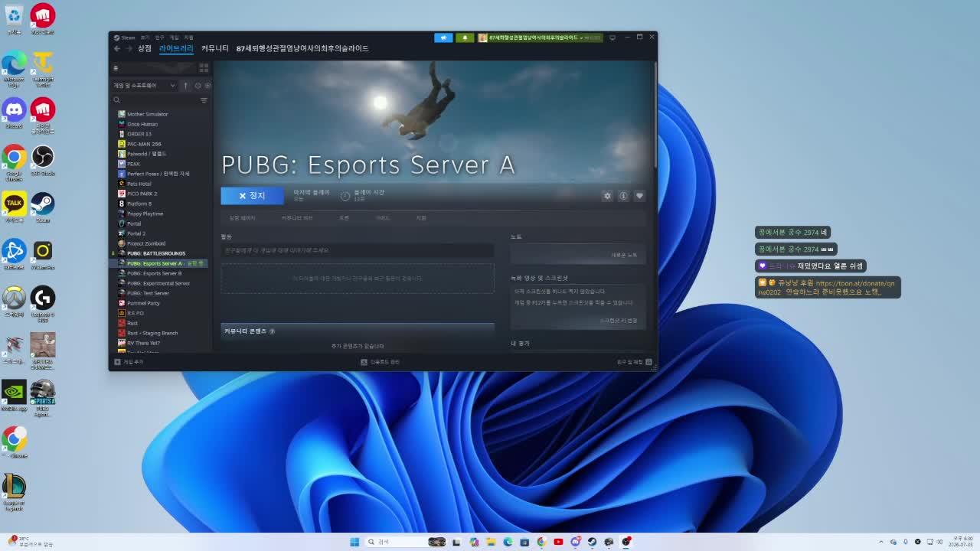Click the sort order up-arrow icon
The height and width of the screenshot is (551, 980).
coord(185,86)
